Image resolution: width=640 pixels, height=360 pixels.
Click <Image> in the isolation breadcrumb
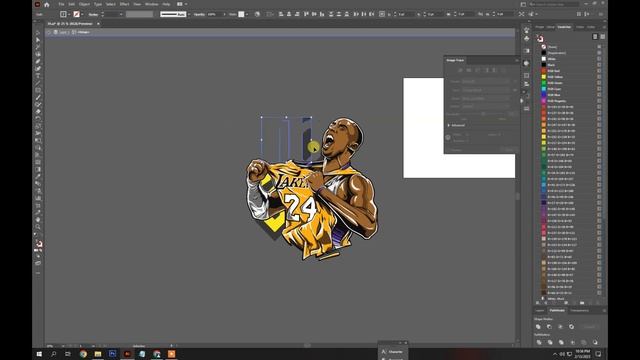click(83, 32)
